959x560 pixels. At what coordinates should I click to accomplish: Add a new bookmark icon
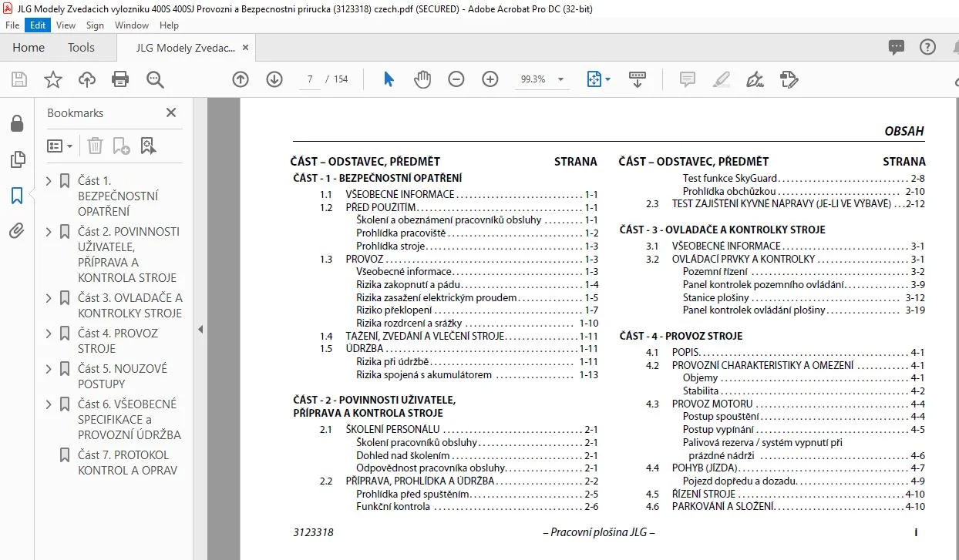(121, 146)
